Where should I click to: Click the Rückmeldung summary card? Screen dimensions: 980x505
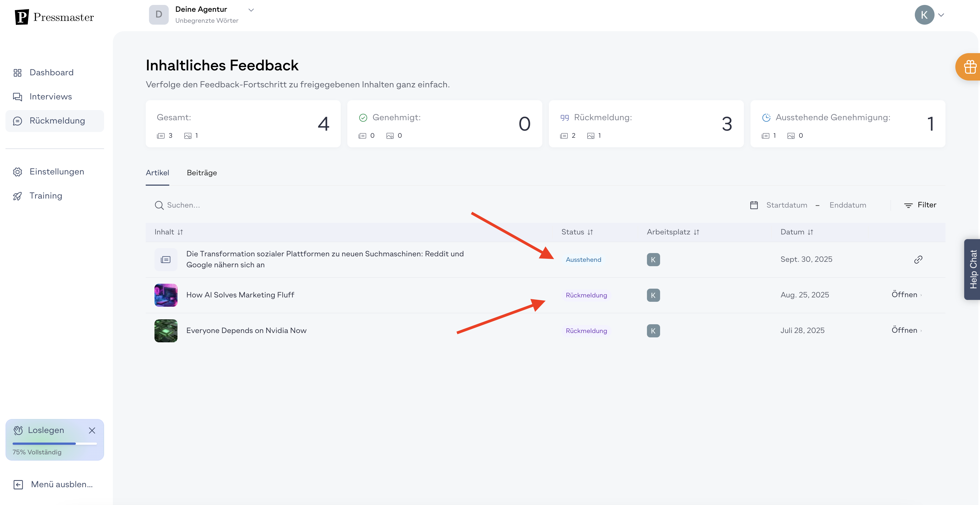[646, 124]
